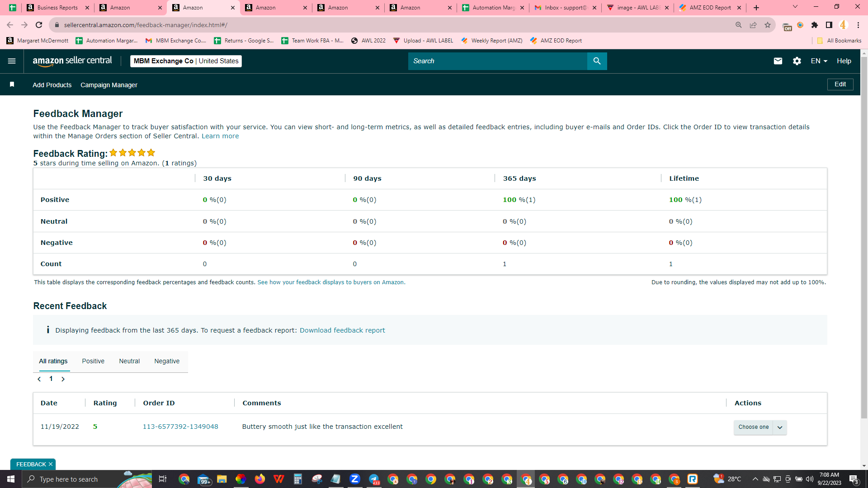Screen dimensions: 868x488
Task: Open Zoom from the taskbar
Action: click(x=354, y=479)
